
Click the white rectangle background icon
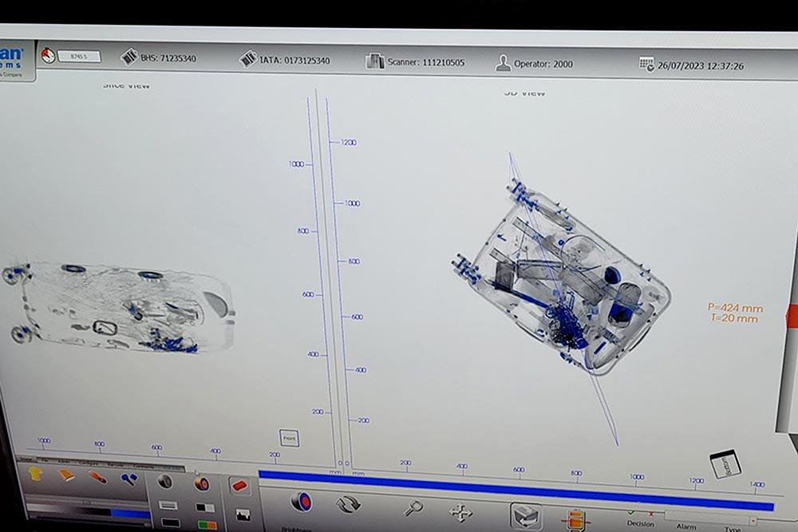point(168,506)
